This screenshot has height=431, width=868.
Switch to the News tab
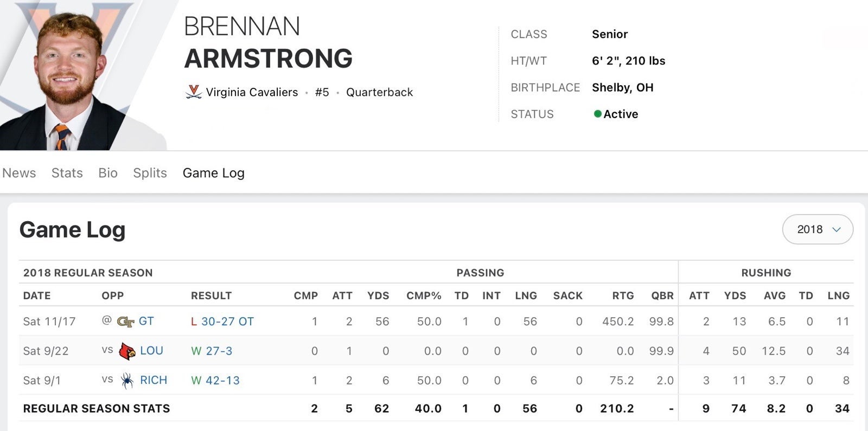pyautogui.click(x=19, y=173)
